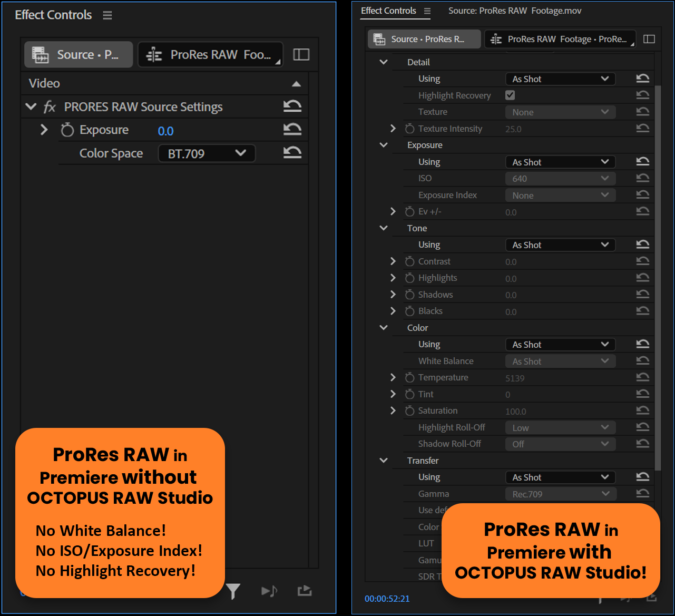Open Tone Using As Shot dropdown
Viewport: 675px width, 616px height.
pos(561,245)
